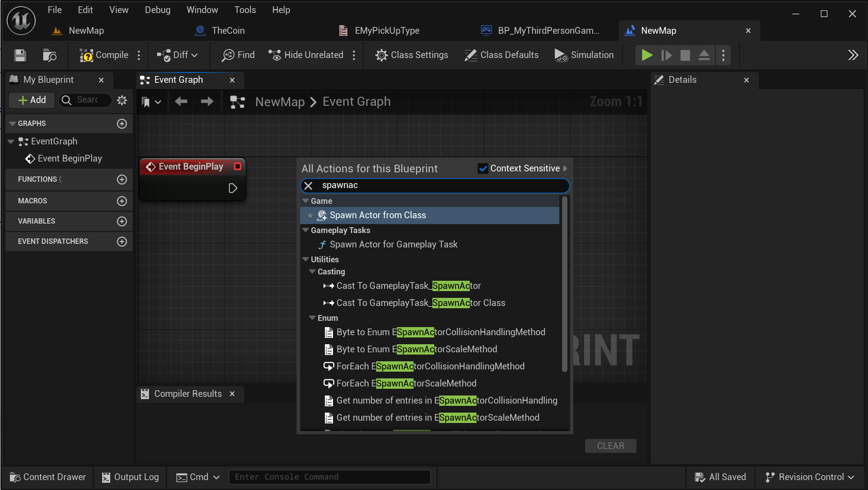Collapse the EventGraph tree item
The height and width of the screenshot is (490, 868).
pyautogui.click(x=11, y=142)
